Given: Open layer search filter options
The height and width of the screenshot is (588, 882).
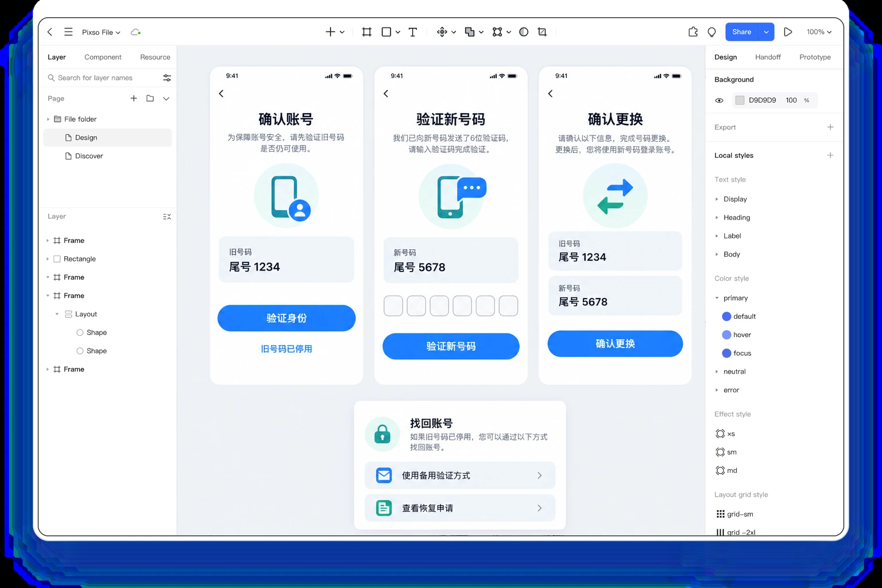Looking at the screenshot, I should pos(167,78).
